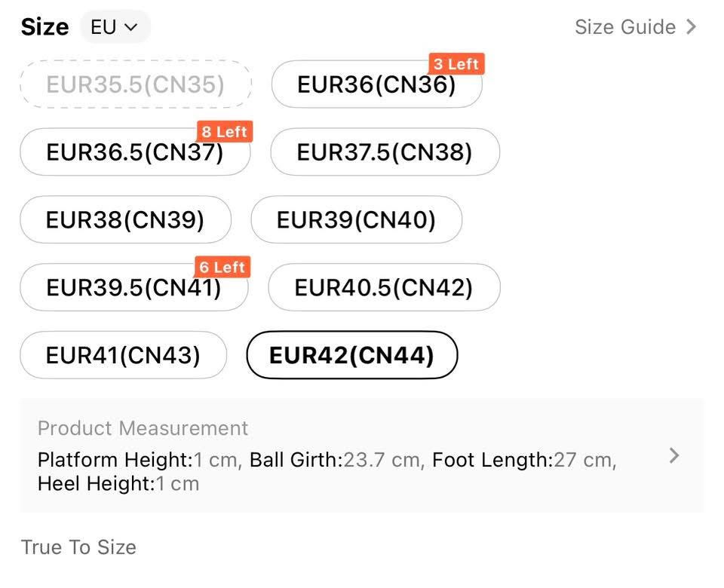Click the Size Guide chevron arrow

point(691,27)
